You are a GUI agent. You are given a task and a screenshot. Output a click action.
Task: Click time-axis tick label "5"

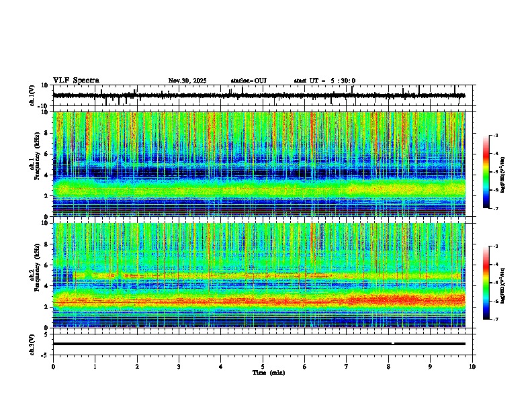click(263, 367)
